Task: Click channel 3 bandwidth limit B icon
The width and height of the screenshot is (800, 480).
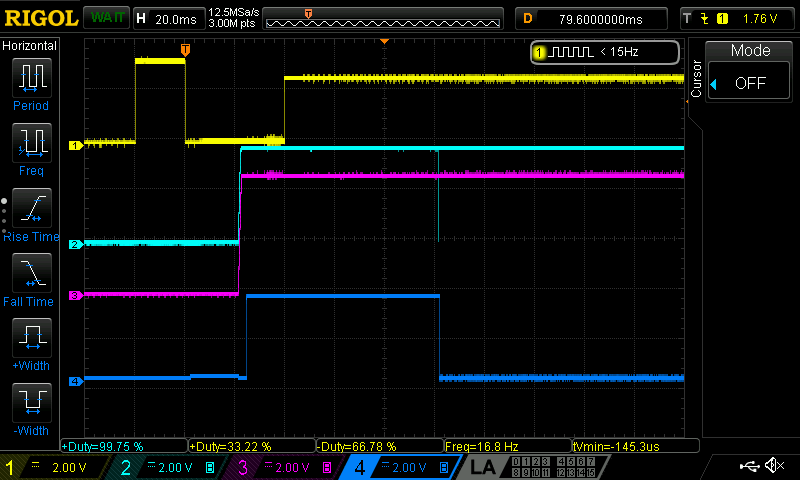Action: coord(327,467)
